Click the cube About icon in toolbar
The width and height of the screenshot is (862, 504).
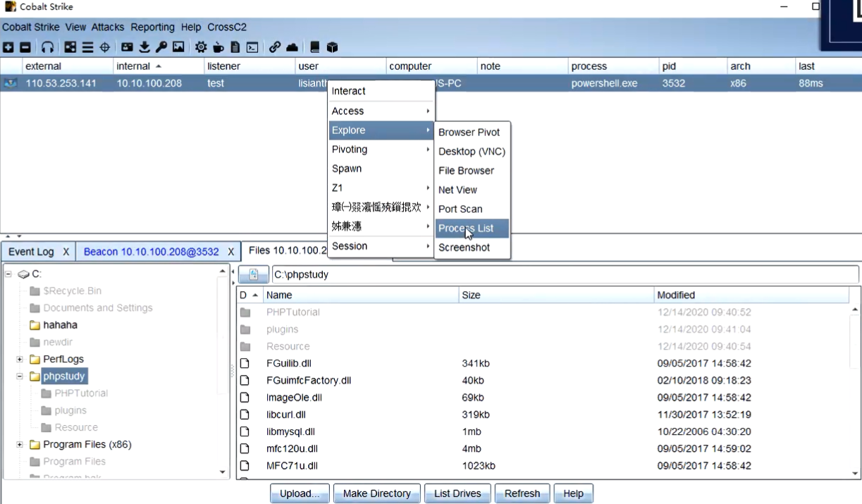click(x=333, y=47)
